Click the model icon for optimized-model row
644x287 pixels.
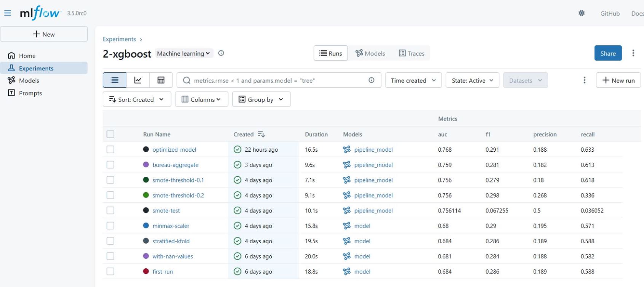tap(347, 149)
